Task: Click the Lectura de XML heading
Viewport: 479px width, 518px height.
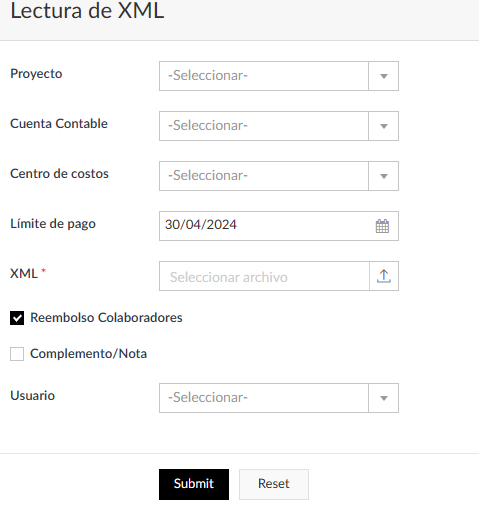Action: (x=87, y=11)
